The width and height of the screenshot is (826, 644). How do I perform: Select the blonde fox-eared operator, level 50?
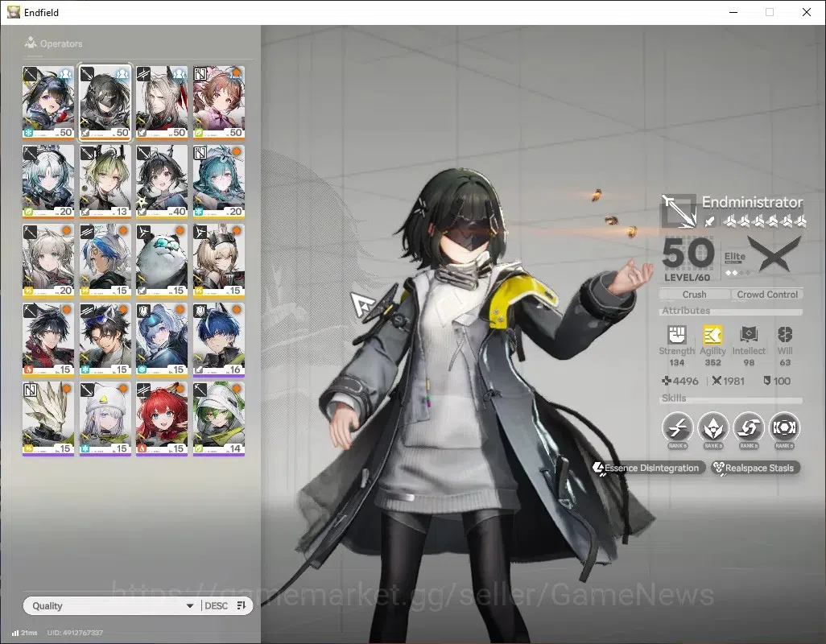(162, 103)
